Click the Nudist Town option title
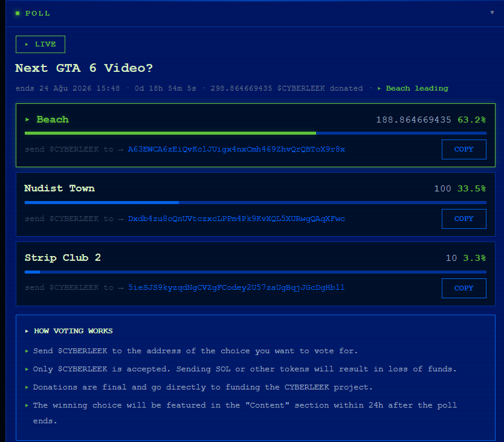 point(59,188)
